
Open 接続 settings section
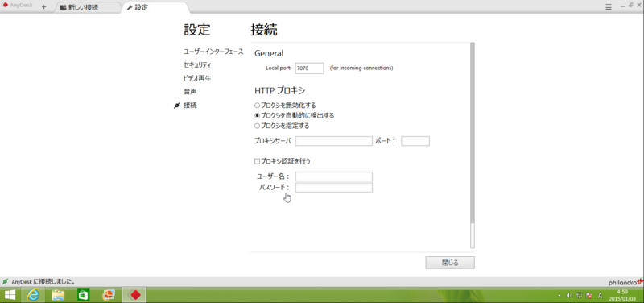point(190,106)
